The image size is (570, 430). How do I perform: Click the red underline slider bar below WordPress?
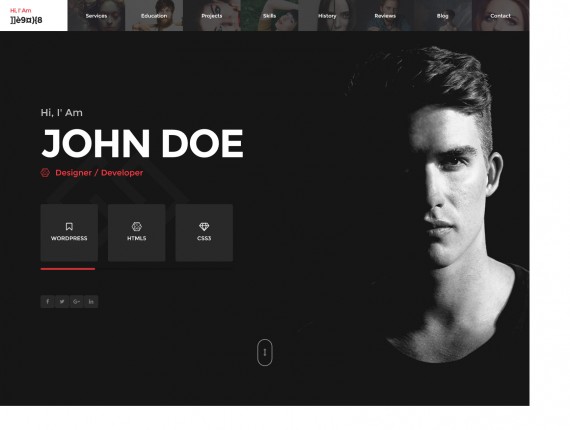point(68,269)
